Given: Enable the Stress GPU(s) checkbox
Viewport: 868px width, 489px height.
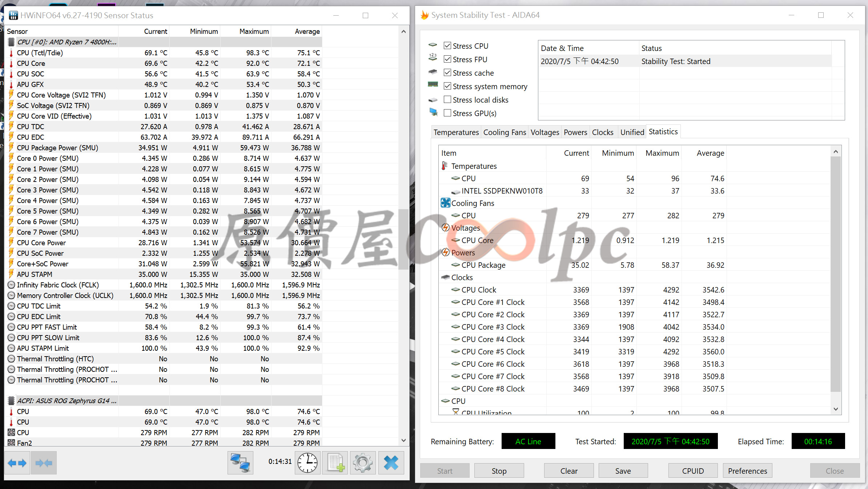Looking at the screenshot, I should tap(447, 113).
